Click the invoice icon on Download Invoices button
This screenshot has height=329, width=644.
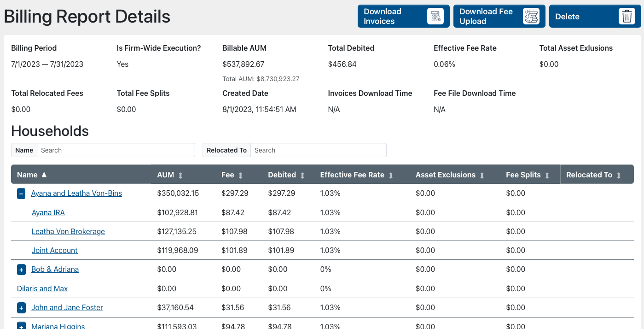point(435,16)
